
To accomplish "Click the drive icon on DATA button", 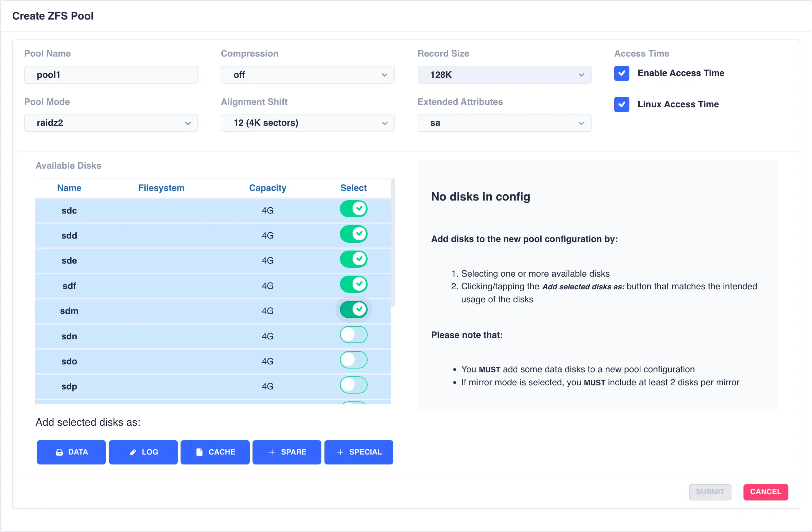I will click(59, 452).
